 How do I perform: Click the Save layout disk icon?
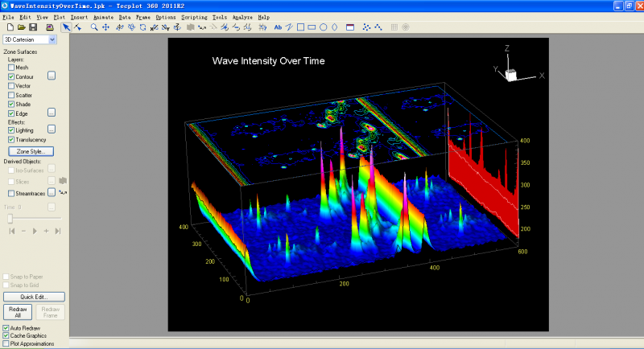coord(34,27)
